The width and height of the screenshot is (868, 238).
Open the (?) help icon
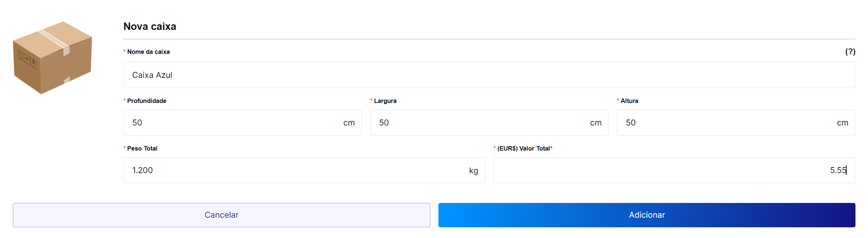(850, 52)
